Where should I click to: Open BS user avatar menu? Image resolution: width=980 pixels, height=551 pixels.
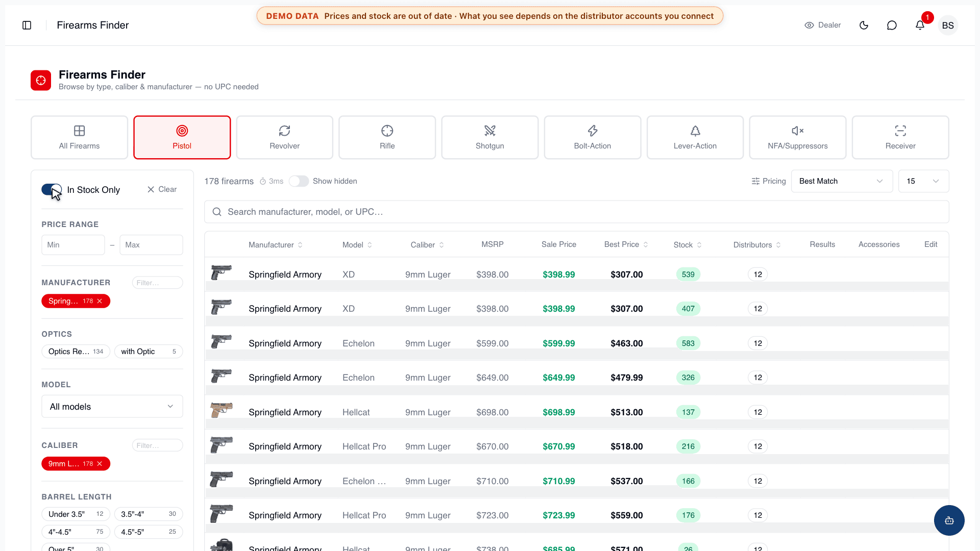tap(948, 25)
